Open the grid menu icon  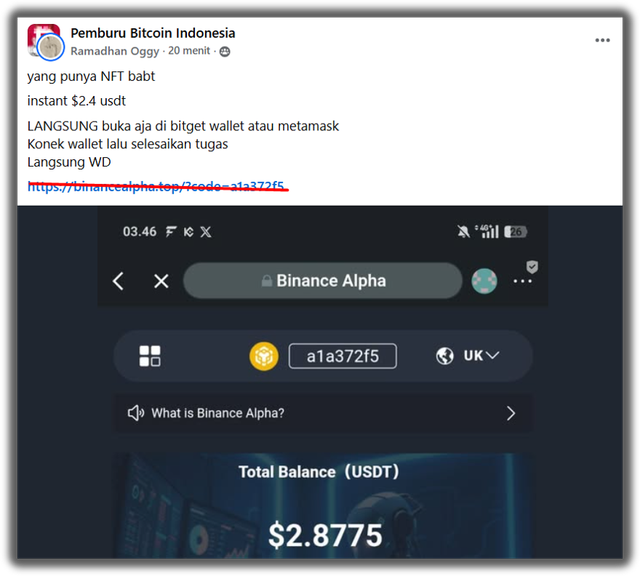point(150,356)
